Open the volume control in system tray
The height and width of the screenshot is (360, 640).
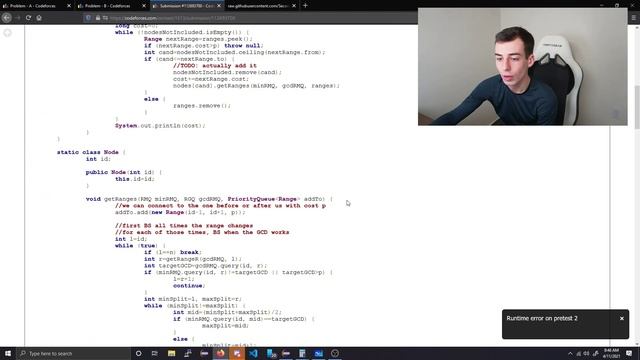click(x=587, y=353)
